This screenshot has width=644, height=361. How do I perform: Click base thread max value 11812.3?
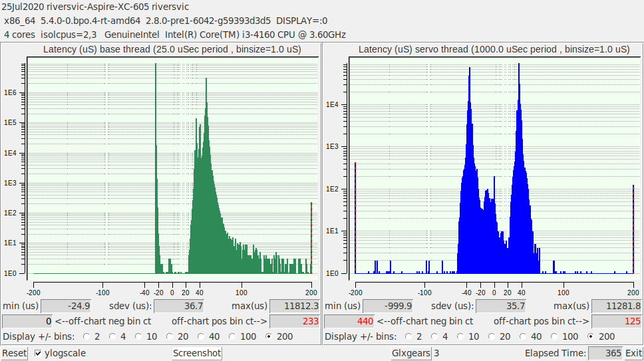(x=295, y=306)
